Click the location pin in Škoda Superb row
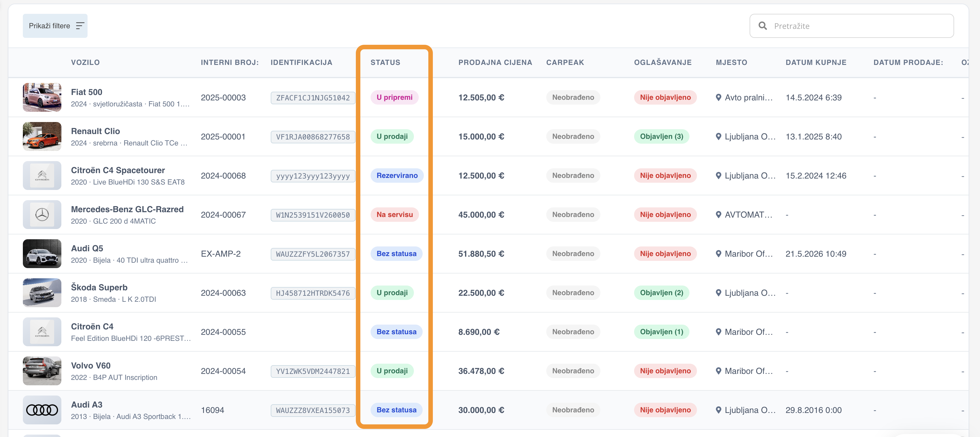 (718, 293)
